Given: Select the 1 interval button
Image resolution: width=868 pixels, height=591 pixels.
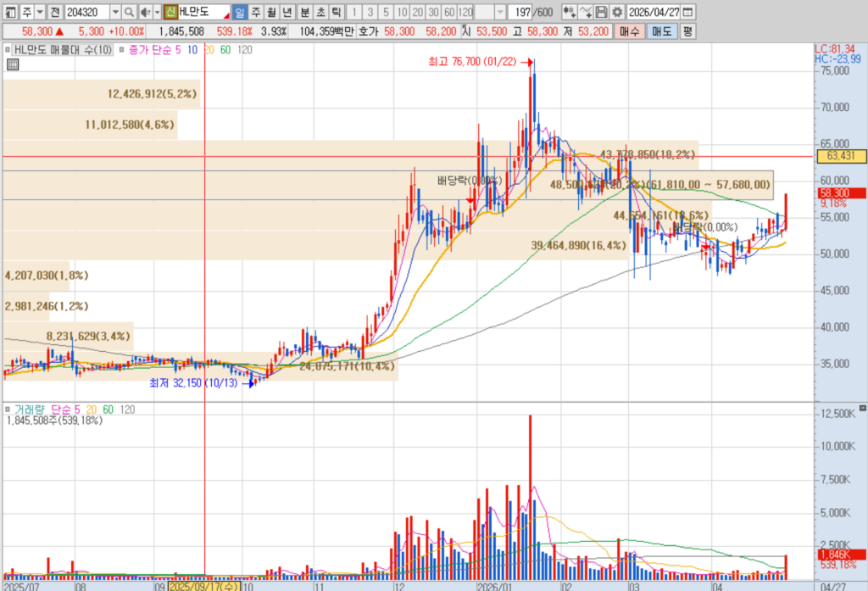Looking at the screenshot, I should [x=354, y=12].
